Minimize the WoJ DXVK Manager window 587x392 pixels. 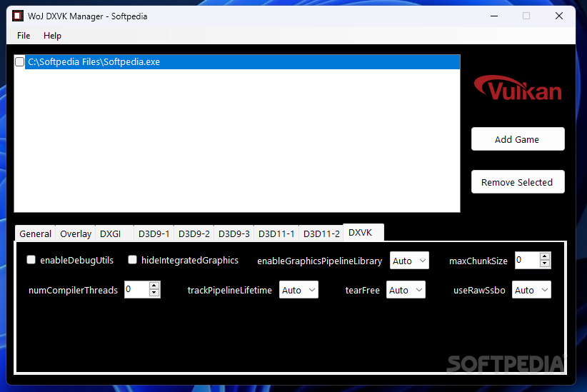[x=494, y=16]
